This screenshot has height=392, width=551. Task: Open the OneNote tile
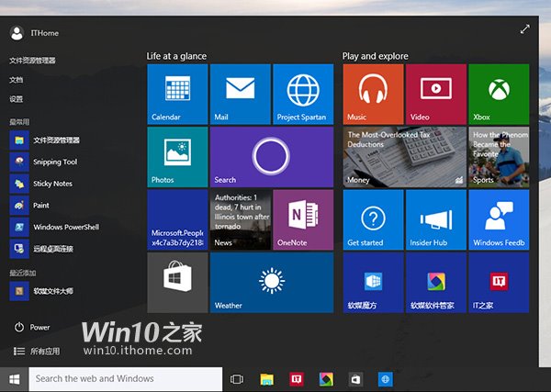(303, 219)
